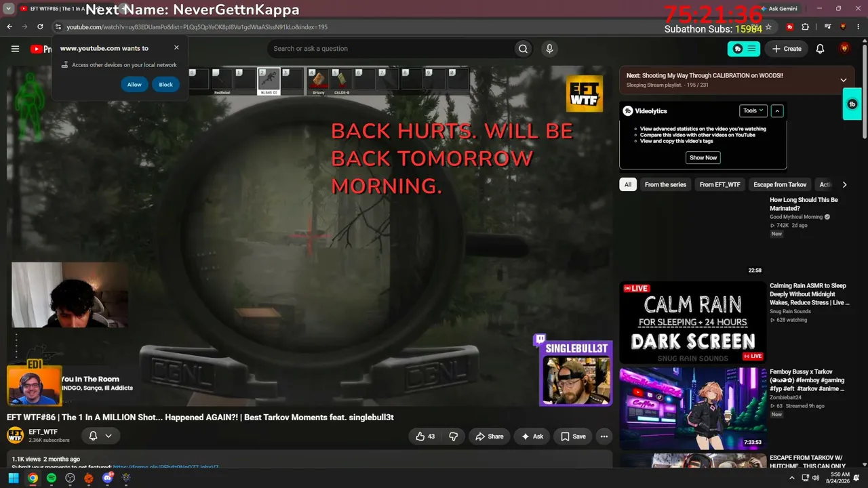Screen dimensions: 868x488
Task: Select the From the series chip
Action: pyautogui.click(x=665, y=184)
